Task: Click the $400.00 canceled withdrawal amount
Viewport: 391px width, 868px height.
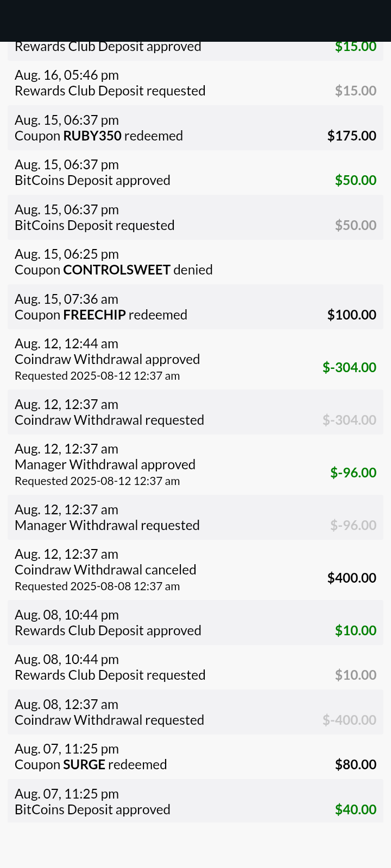Action: 351,578
